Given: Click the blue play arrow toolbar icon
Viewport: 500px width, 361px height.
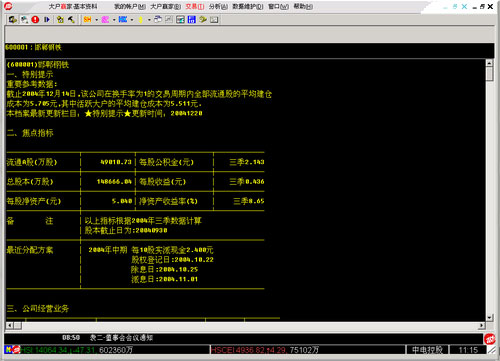Looking at the screenshot, I should pos(47,20).
